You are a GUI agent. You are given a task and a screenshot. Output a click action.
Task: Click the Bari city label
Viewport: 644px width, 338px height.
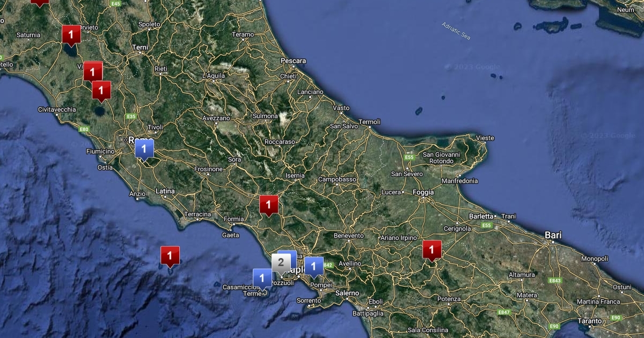(553, 235)
